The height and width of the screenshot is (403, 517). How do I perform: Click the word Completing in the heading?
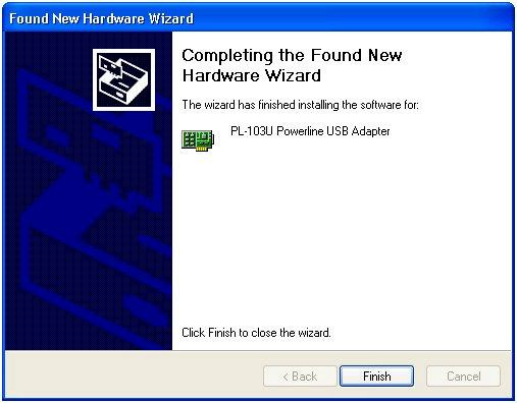[x=228, y=56]
